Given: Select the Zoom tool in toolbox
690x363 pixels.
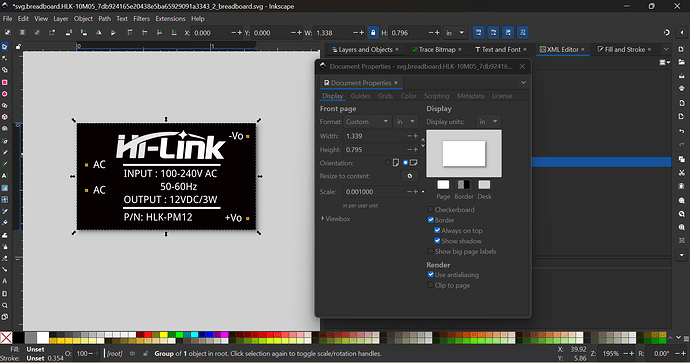Looking at the screenshot, I should pos(5,305).
